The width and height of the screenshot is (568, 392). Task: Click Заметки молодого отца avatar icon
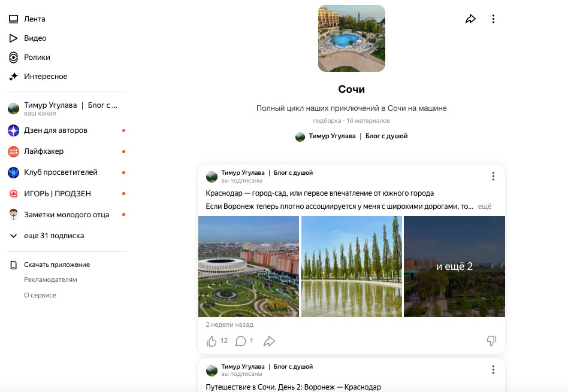click(x=13, y=215)
